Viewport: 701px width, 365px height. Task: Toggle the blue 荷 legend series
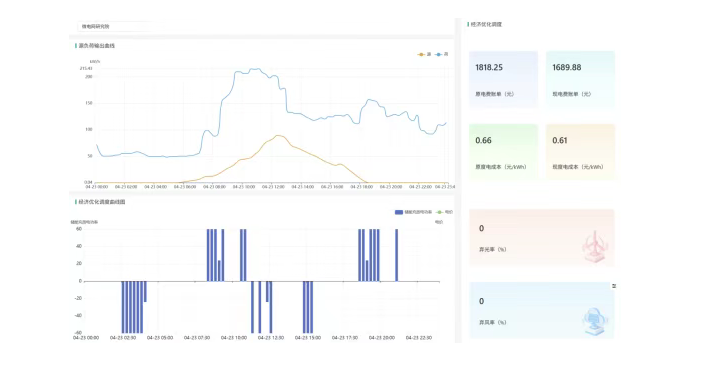coord(442,55)
